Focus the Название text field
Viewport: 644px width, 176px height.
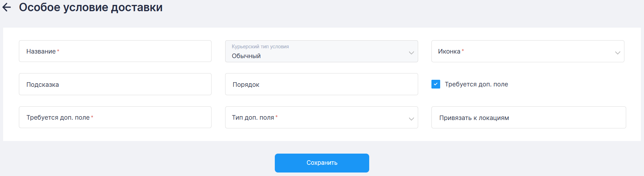click(115, 51)
